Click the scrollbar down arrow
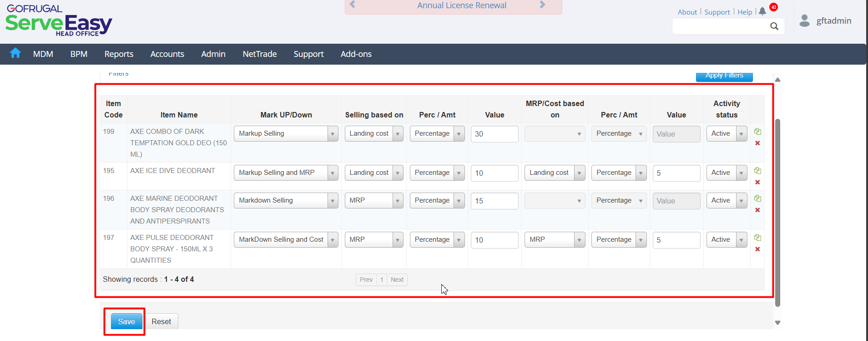 (x=777, y=322)
